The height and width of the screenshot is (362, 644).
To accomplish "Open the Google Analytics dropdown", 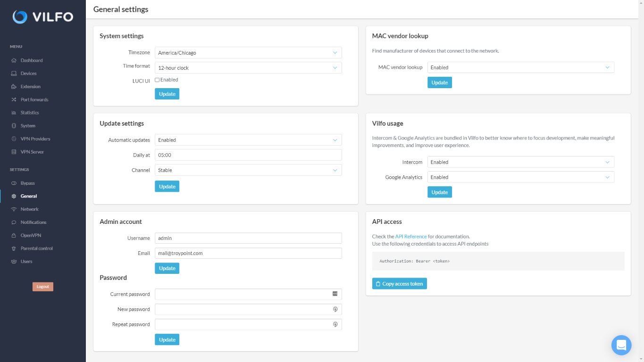I will [521, 177].
